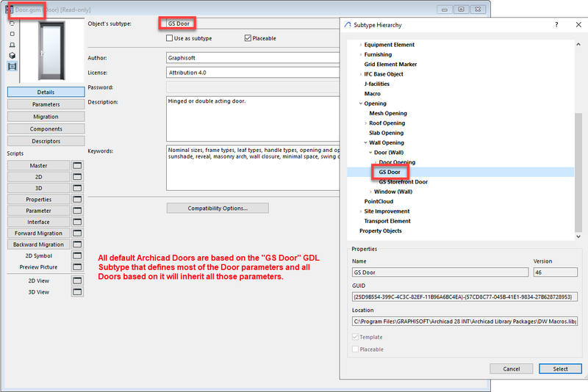Expand the Furnishing node
This screenshot has width=588, height=392.
click(x=361, y=54)
